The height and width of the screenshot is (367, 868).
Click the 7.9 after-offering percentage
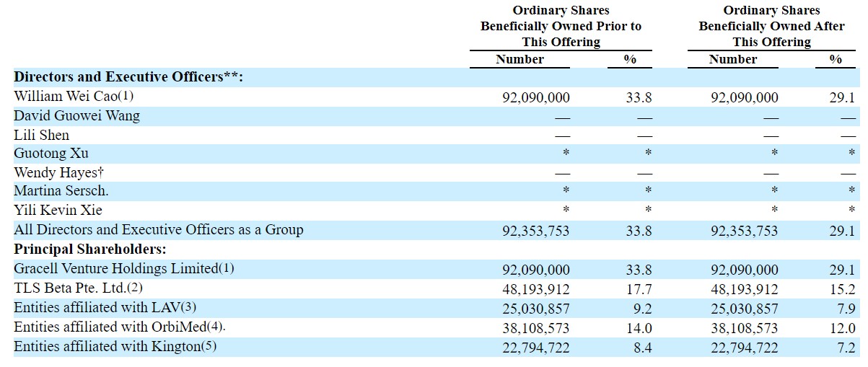point(846,309)
